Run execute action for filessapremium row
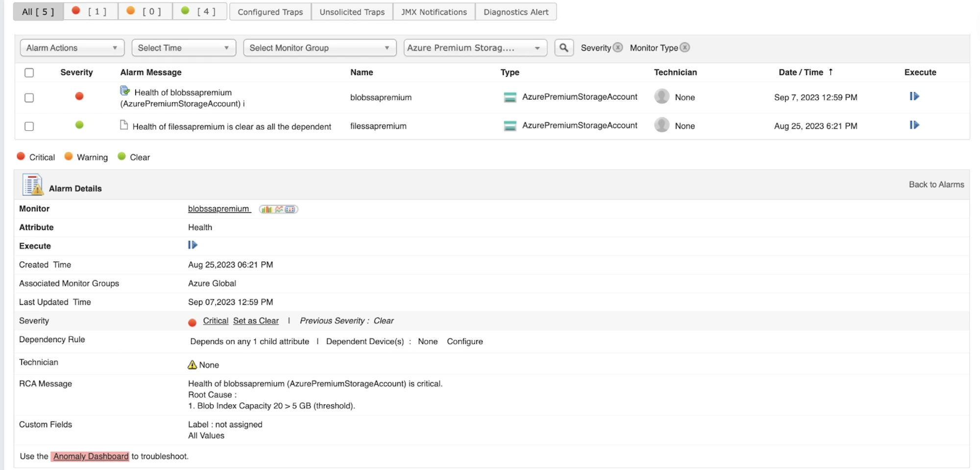Viewport: 980px width, 470px height. (914, 125)
